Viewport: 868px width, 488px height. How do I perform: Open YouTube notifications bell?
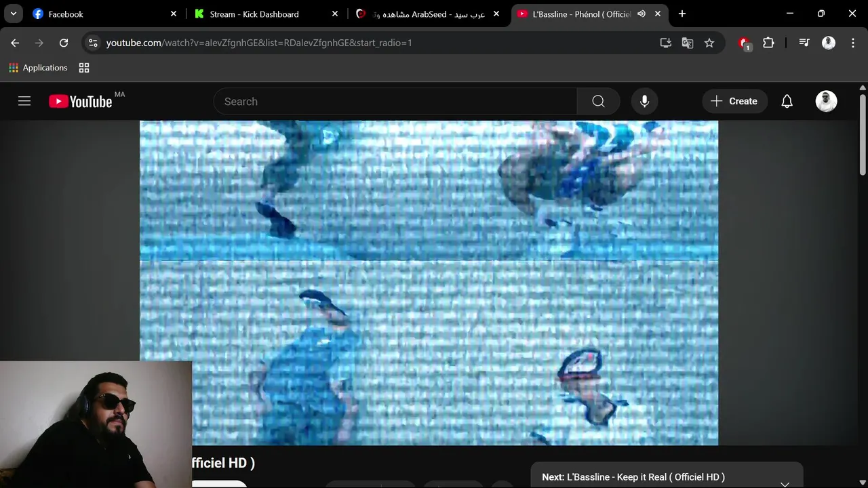(787, 101)
